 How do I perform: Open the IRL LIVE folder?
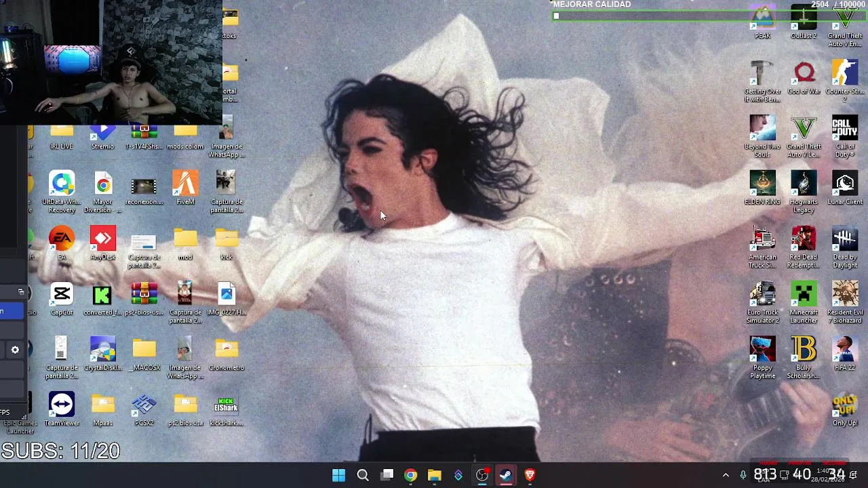pos(61,138)
